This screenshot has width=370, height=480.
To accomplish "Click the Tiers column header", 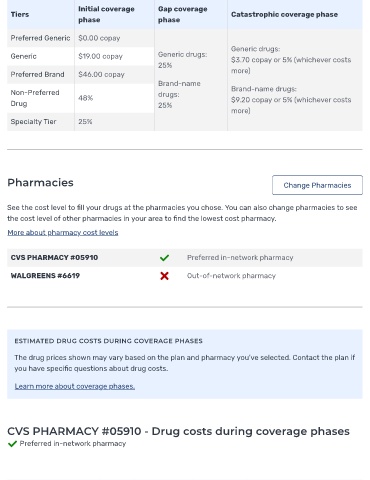I will click(20, 14).
